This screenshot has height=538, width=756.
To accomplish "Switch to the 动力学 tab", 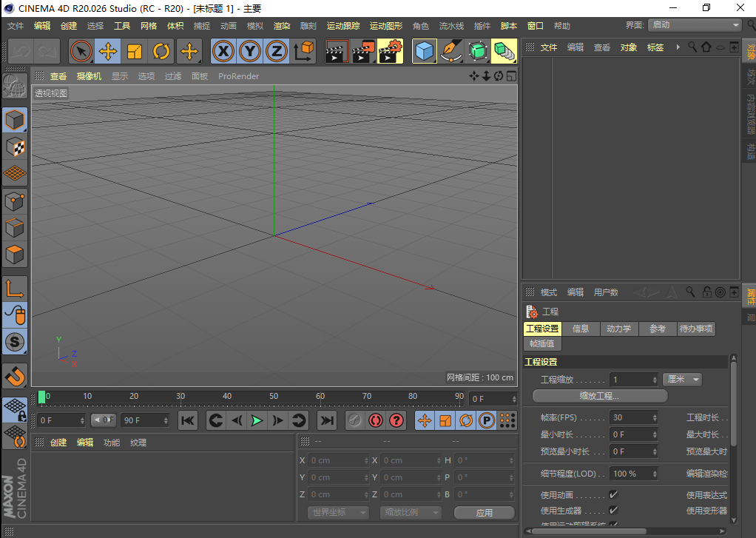I will 618,329.
